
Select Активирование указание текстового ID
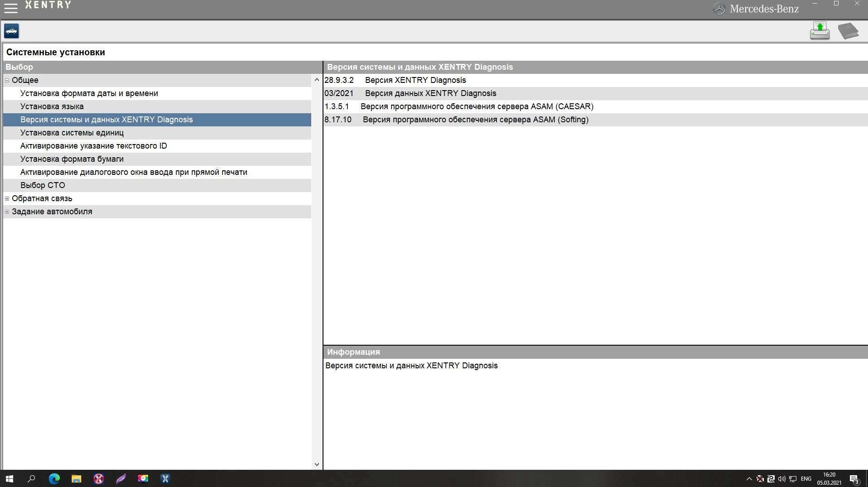(x=157, y=146)
